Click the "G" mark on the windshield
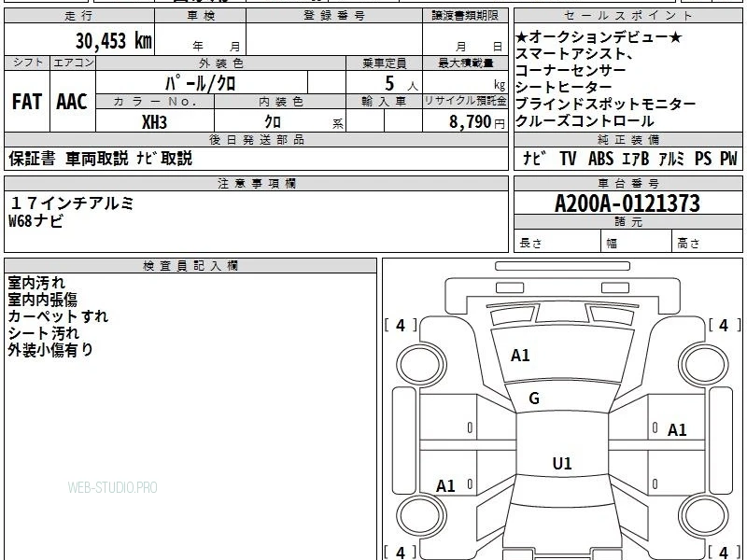Screen dimensions: 747x560 tap(534, 399)
